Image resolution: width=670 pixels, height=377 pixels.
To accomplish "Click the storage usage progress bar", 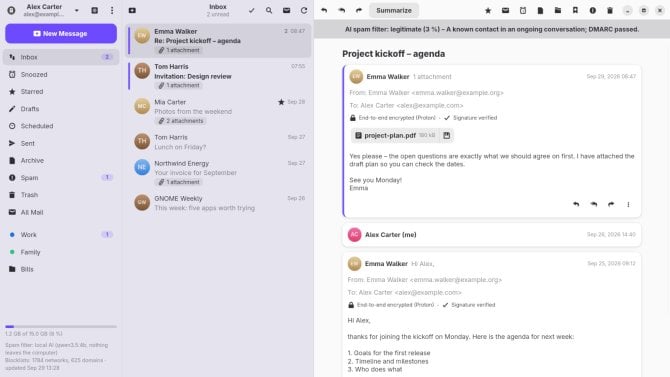I will (61, 327).
